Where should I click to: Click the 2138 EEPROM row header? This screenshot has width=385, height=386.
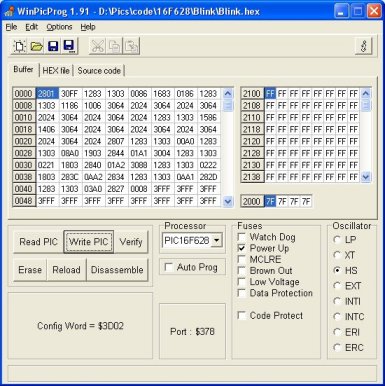point(252,177)
